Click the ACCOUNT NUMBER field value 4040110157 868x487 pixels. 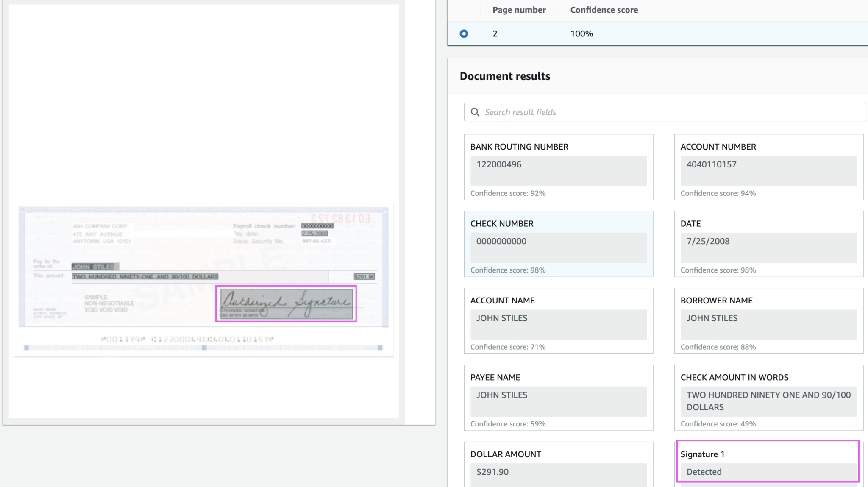pyautogui.click(x=768, y=170)
